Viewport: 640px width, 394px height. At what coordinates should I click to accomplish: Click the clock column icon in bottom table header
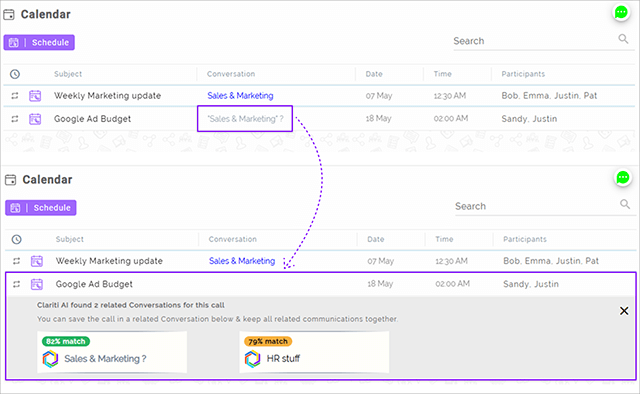click(17, 239)
